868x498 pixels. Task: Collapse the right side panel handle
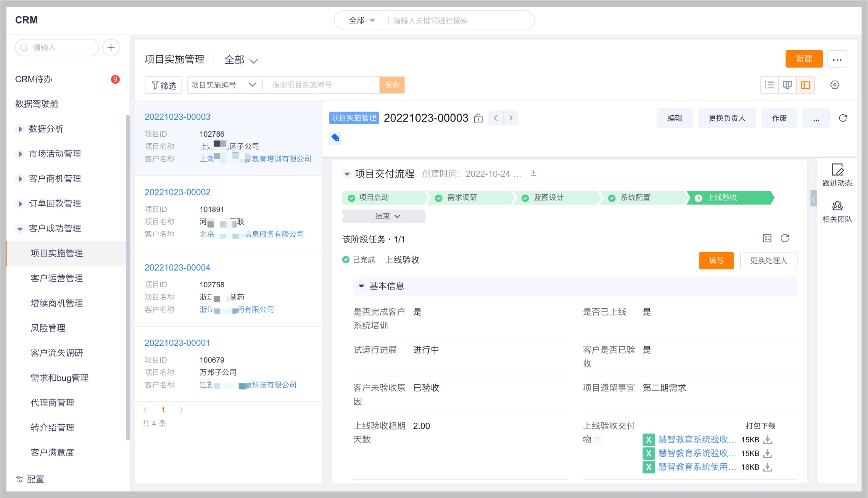click(814, 199)
